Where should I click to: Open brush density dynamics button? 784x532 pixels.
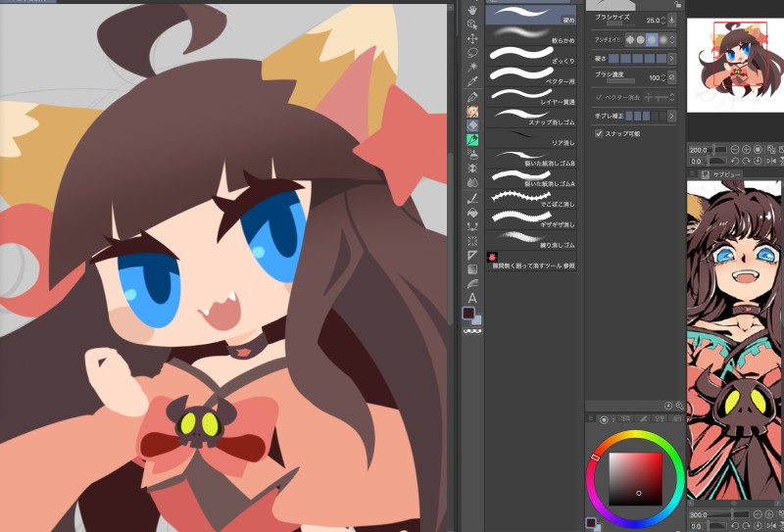[671, 77]
